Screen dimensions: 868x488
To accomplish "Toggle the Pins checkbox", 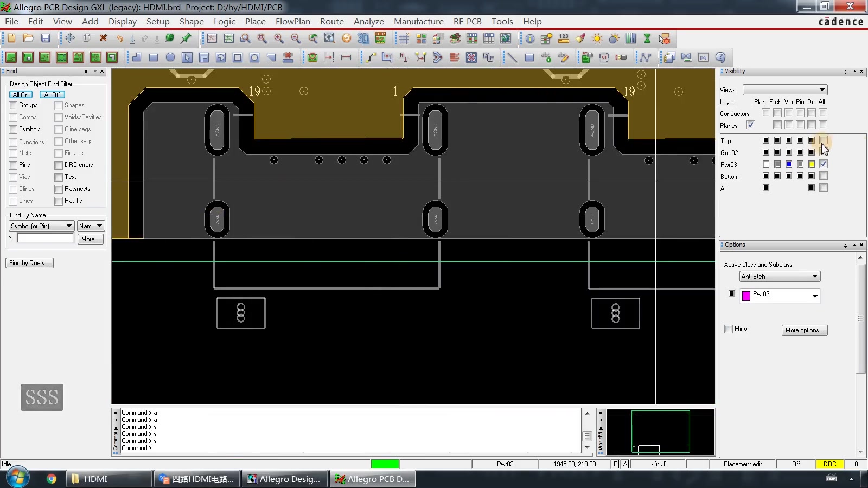I will click(x=13, y=165).
